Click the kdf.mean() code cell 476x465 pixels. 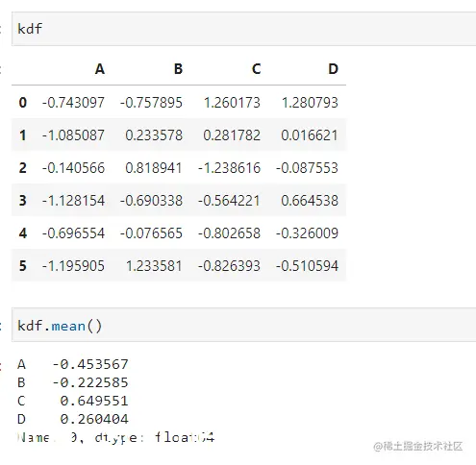click(x=243, y=325)
